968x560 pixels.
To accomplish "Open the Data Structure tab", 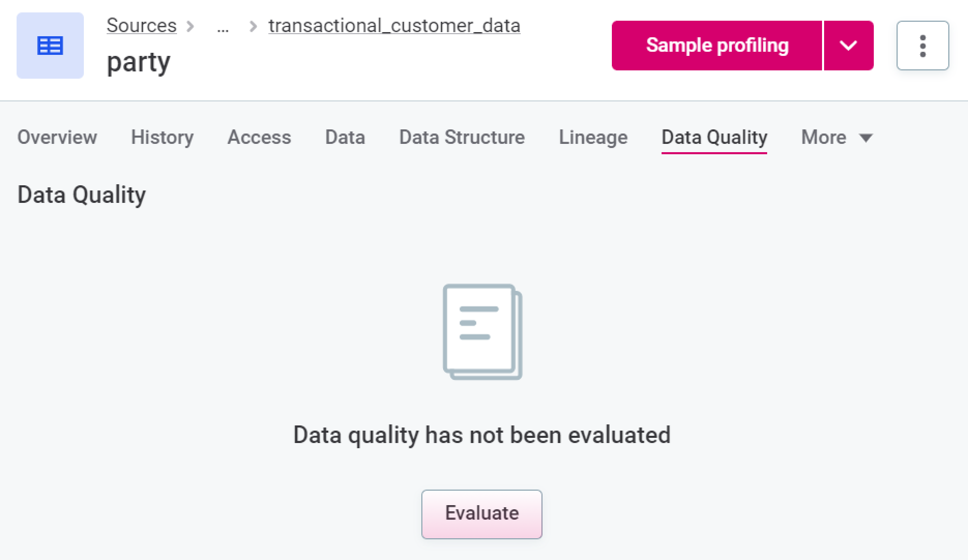I will click(x=462, y=137).
